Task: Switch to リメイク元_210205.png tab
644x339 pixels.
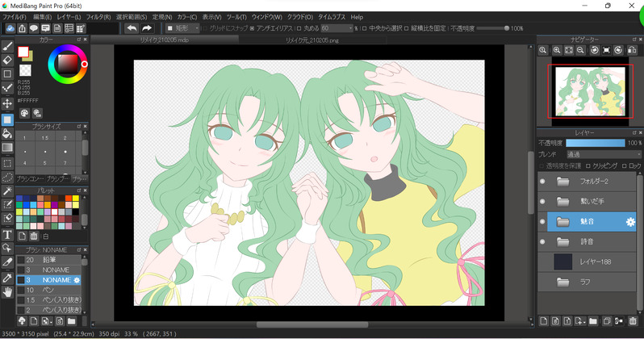Action: (x=312, y=40)
